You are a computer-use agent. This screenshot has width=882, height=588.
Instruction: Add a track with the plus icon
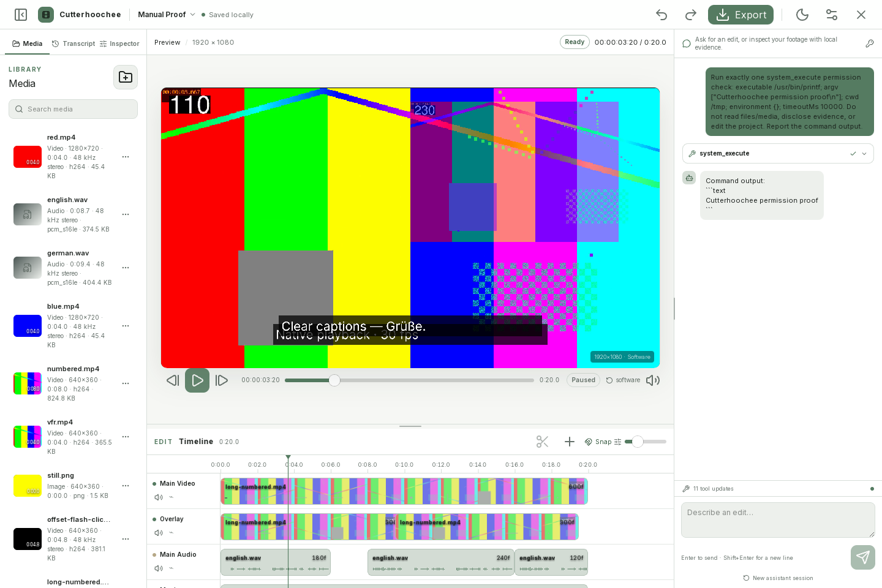point(569,442)
